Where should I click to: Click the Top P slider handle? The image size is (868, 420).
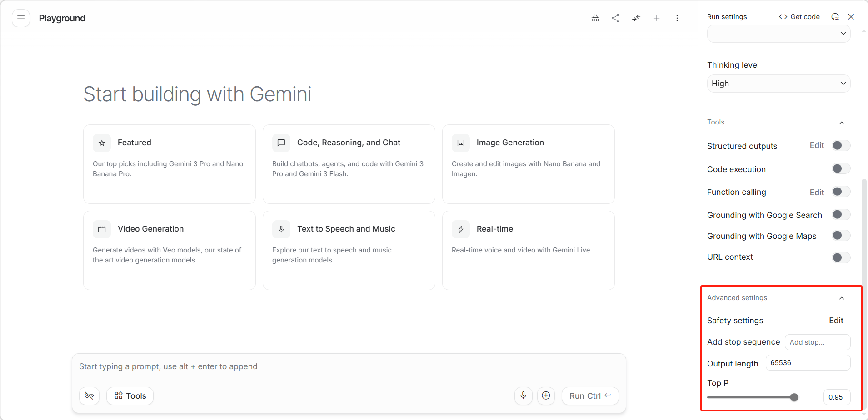tap(794, 397)
